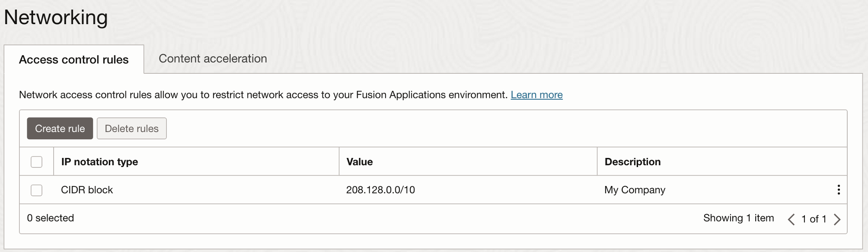Screen dimensions: 868x252
Task: Select the Access control rules tab
Action: coord(74,60)
